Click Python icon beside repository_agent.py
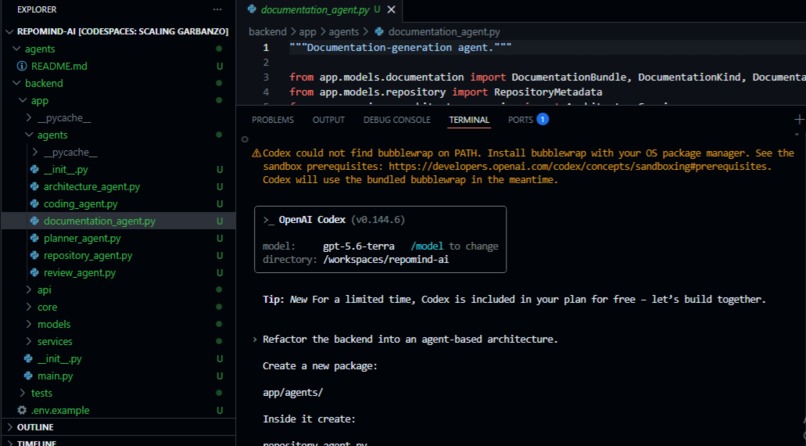The width and height of the screenshot is (806, 446). click(x=34, y=255)
